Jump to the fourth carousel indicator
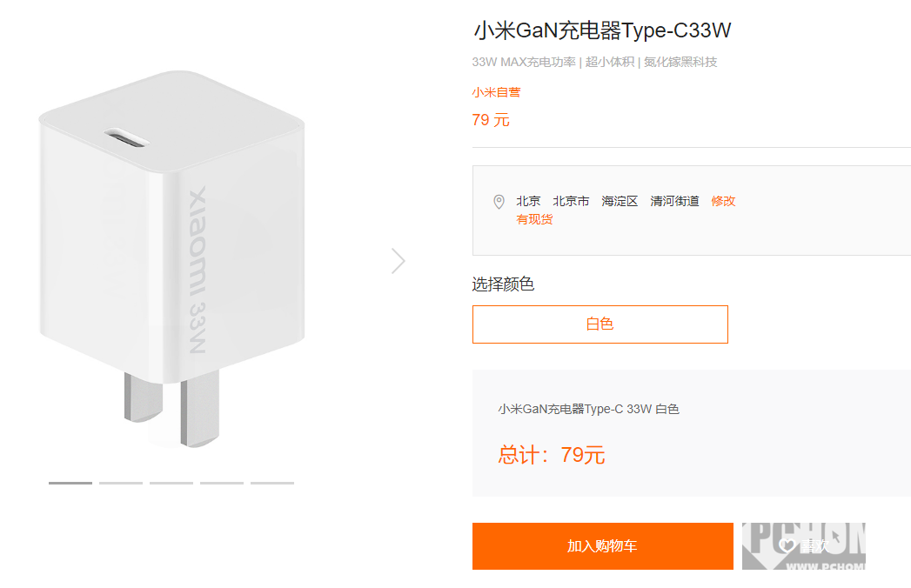This screenshot has height=588, width=911. 222,483
